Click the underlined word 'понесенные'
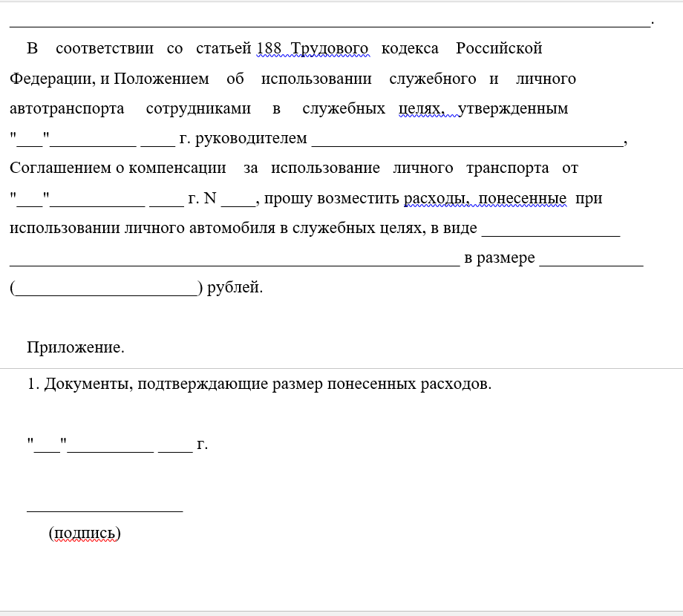This screenshot has width=683, height=616. (x=523, y=198)
